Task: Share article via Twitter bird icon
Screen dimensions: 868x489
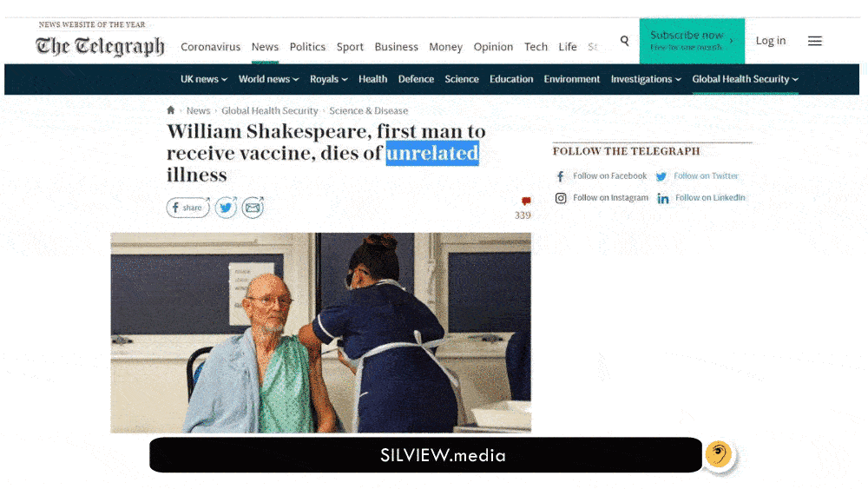Action: [226, 208]
